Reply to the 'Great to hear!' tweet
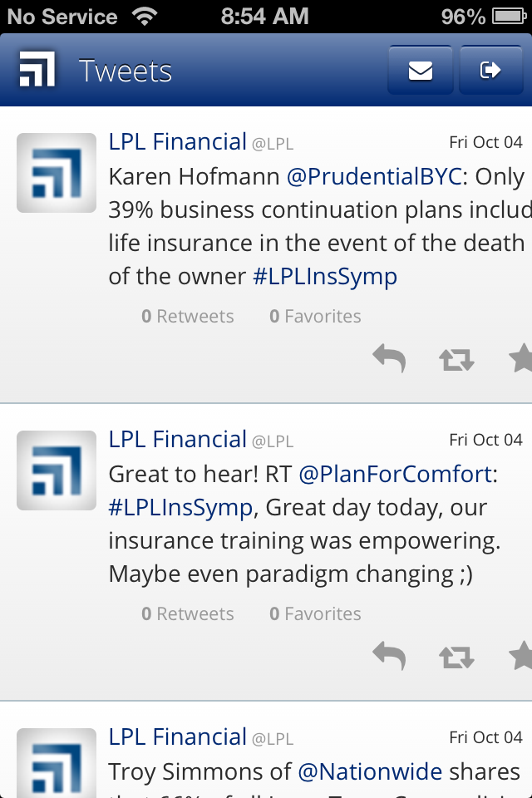 [389, 657]
